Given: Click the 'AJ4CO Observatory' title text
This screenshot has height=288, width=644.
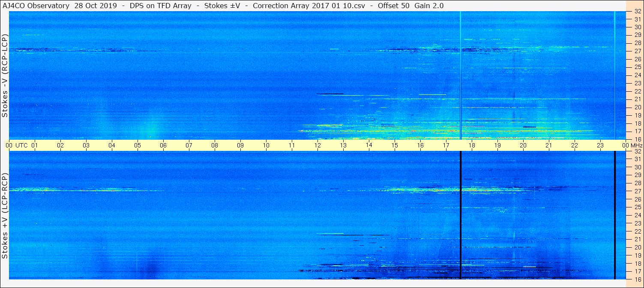Looking at the screenshot, I should (x=36, y=6).
